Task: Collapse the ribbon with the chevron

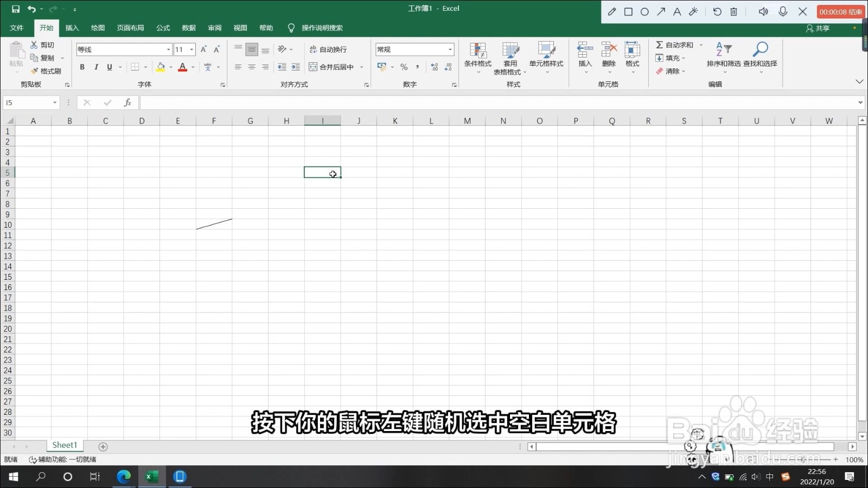Action: pyautogui.click(x=859, y=81)
